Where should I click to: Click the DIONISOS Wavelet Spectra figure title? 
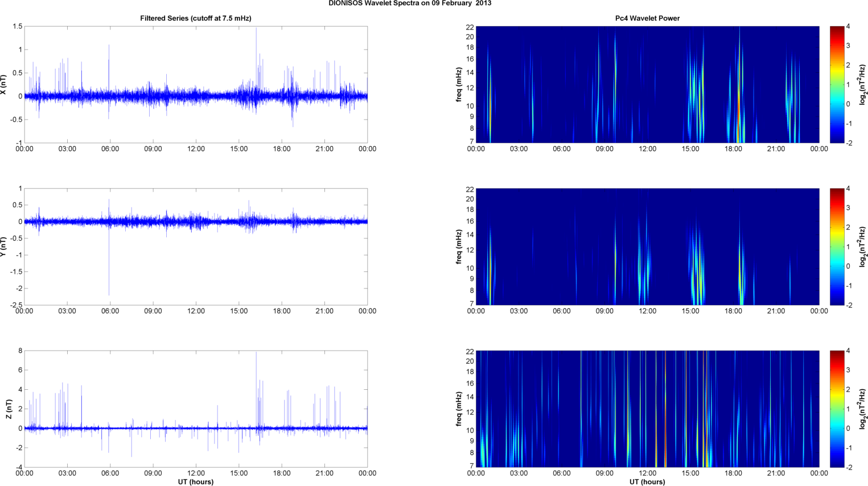pos(410,3)
